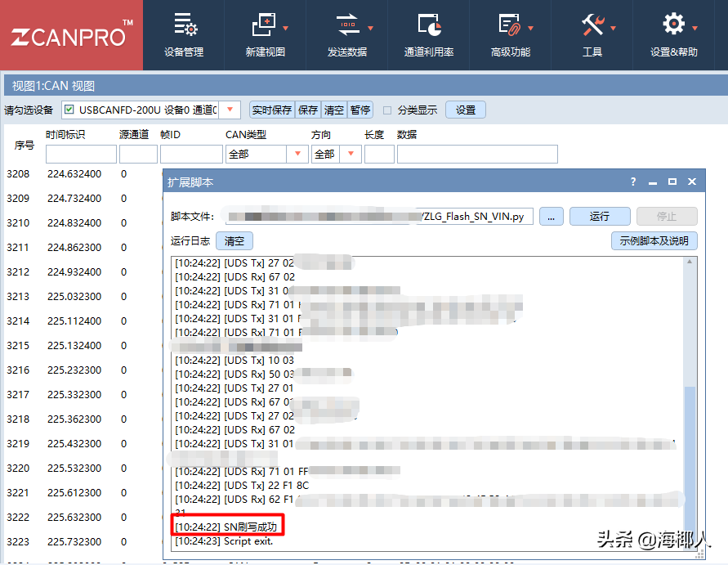This screenshot has width=728, height=565.
Task: Open 设置&帮助 settings and help
Action: coord(675,34)
